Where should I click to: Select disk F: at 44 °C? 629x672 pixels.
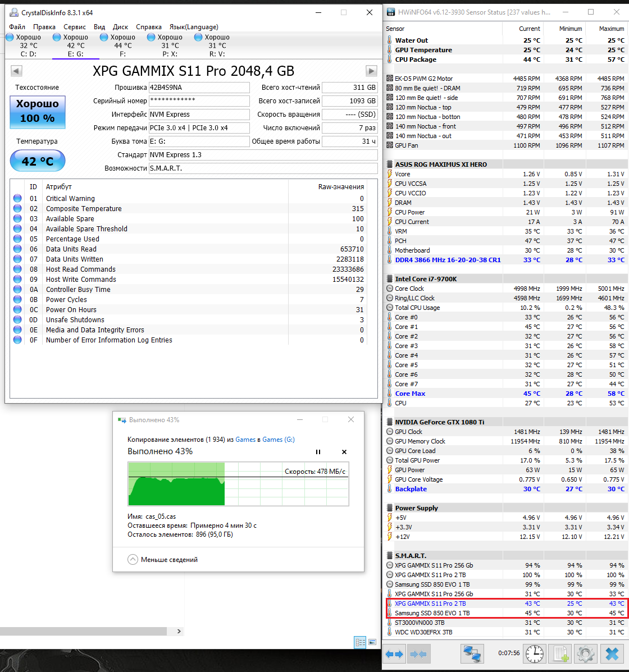(122, 45)
